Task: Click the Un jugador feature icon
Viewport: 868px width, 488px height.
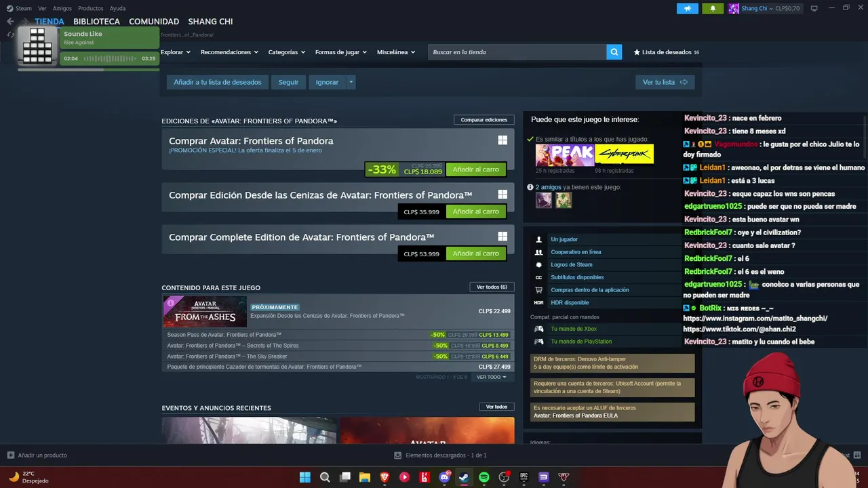Action: click(x=538, y=239)
